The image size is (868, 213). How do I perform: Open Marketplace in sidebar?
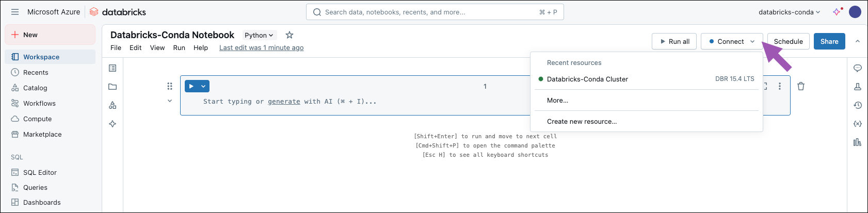(x=50, y=134)
